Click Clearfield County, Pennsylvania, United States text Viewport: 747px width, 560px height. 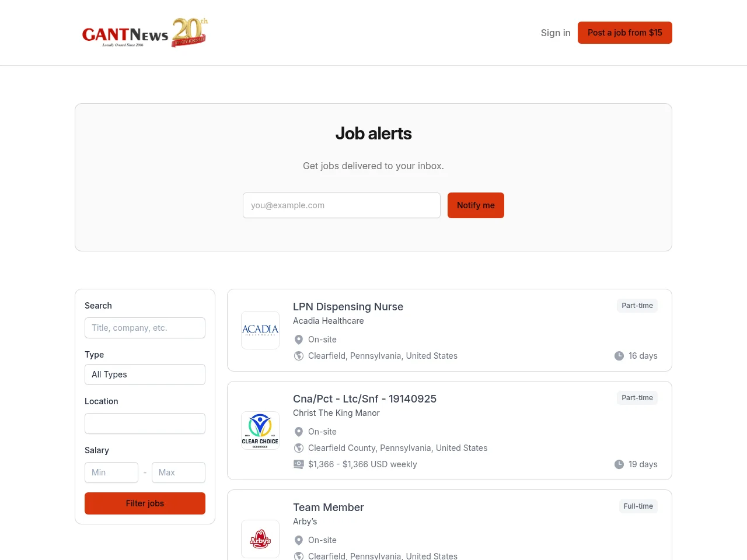tap(398, 448)
